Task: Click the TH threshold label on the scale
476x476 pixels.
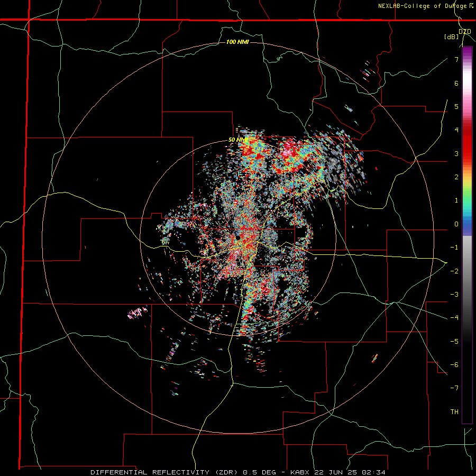Action: [454, 412]
